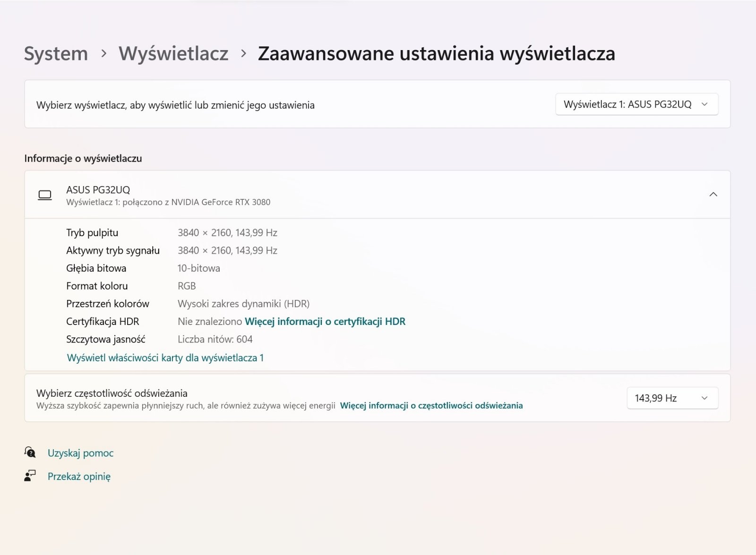Click the help headset icon
Viewport: 756px width, 555px height.
tap(30, 453)
